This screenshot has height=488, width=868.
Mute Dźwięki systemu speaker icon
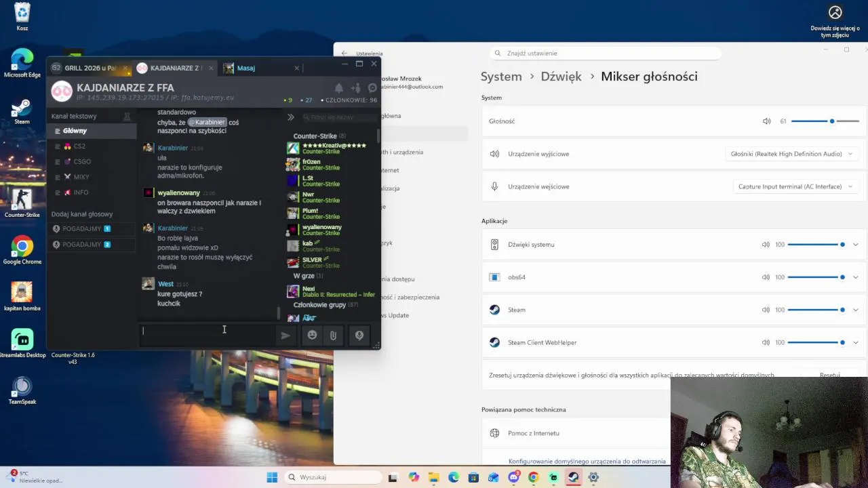click(766, 245)
